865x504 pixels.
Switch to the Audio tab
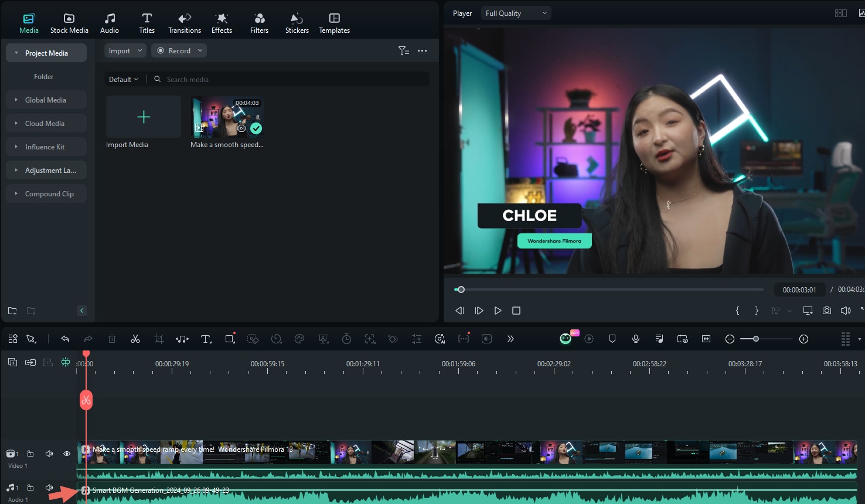[x=110, y=23]
